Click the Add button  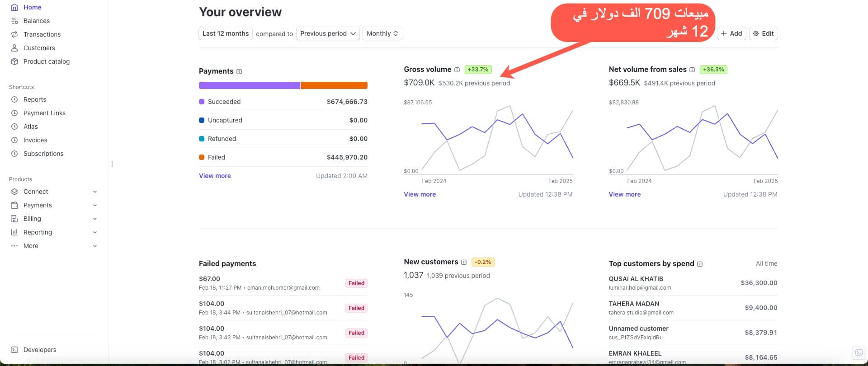tap(731, 33)
